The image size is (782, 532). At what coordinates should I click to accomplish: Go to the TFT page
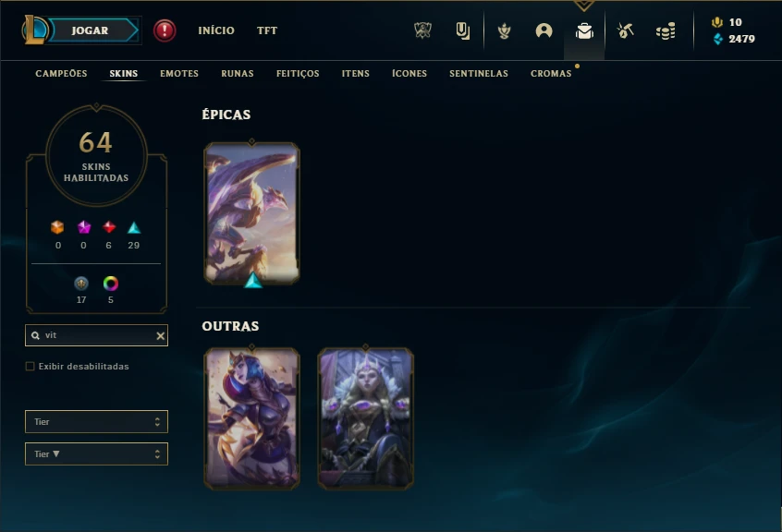(267, 30)
